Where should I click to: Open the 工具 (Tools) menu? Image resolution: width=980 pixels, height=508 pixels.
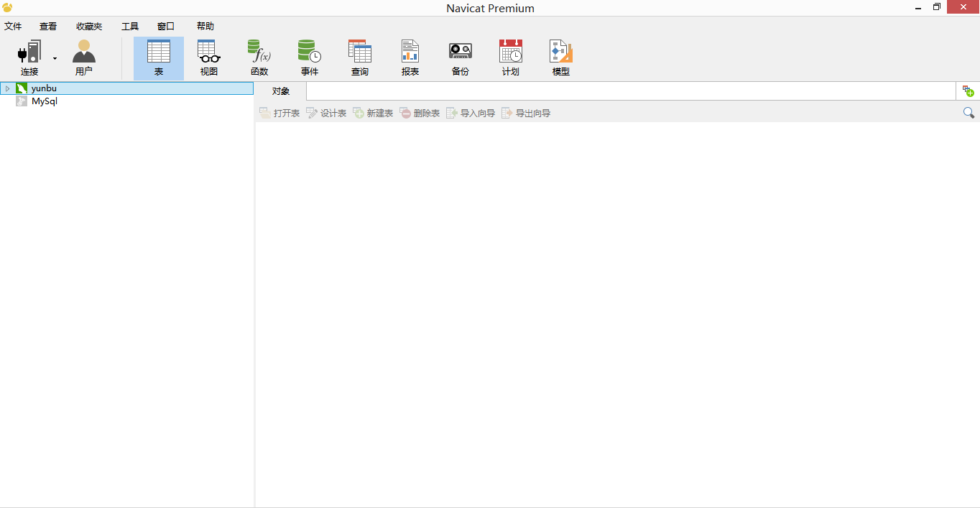click(130, 26)
